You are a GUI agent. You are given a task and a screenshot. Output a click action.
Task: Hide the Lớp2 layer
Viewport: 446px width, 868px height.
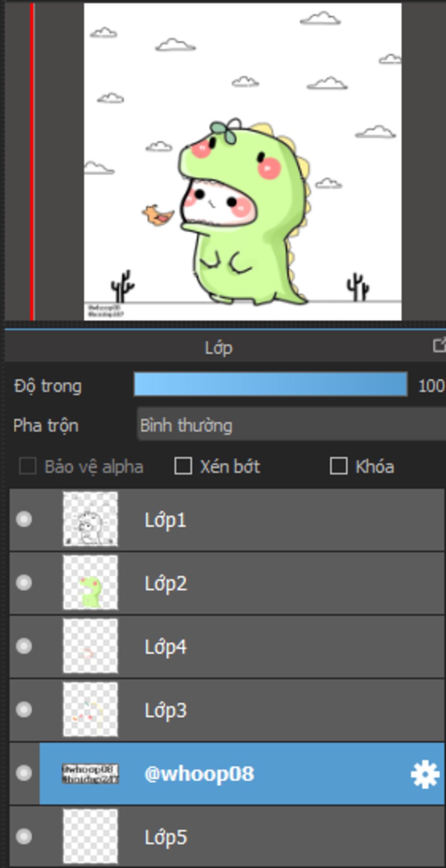pos(24,583)
